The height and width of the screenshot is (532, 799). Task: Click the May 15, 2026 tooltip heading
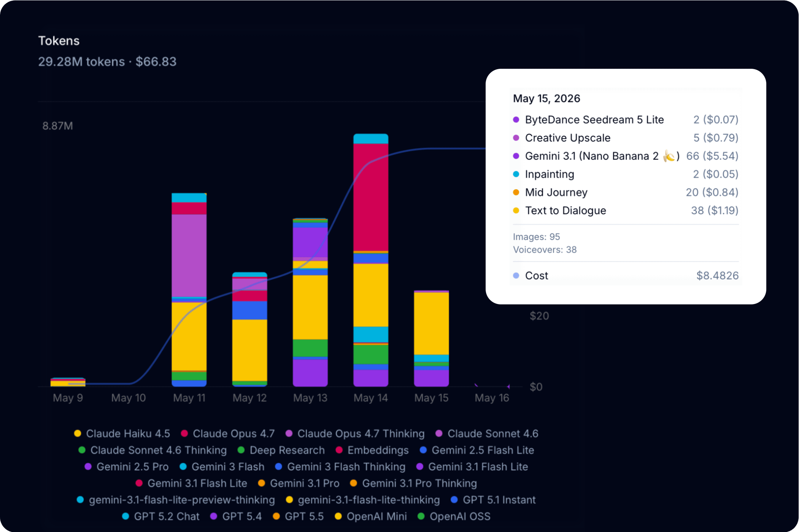[546, 98]
